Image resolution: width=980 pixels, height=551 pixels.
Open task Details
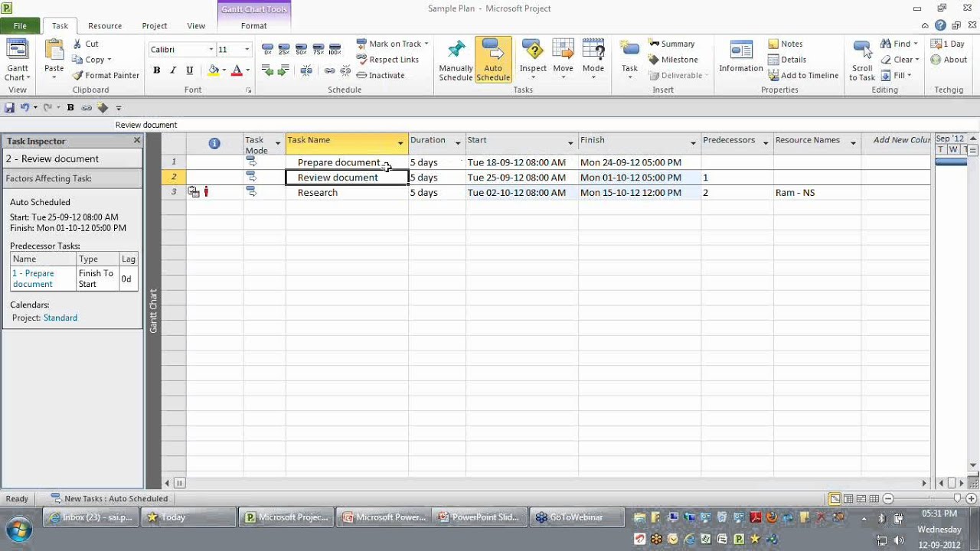coord(787,60)
